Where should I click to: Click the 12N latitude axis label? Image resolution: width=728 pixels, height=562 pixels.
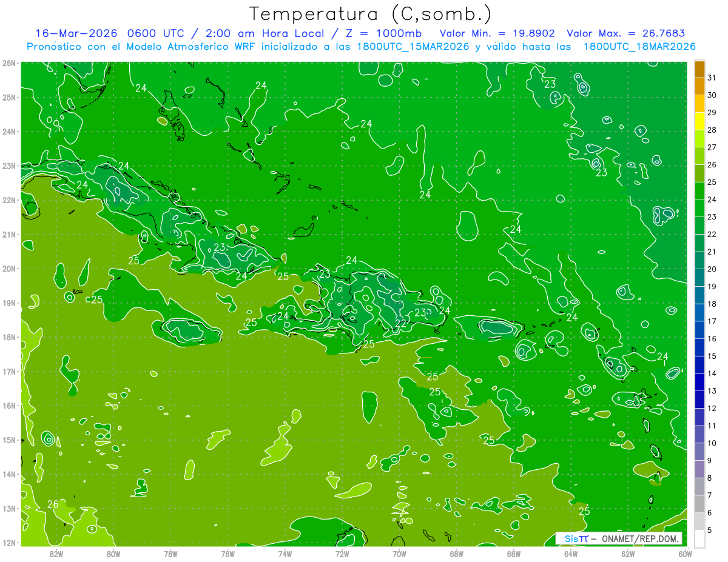(10, 543)
